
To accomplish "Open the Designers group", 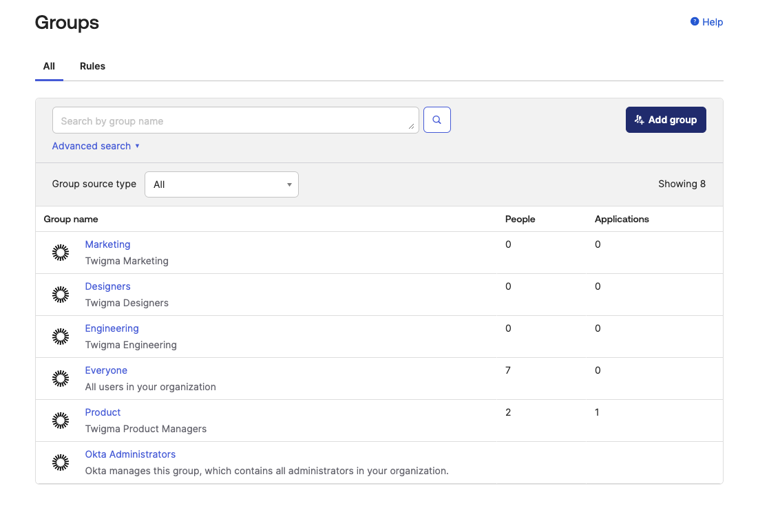I will (x=107, y=286).
